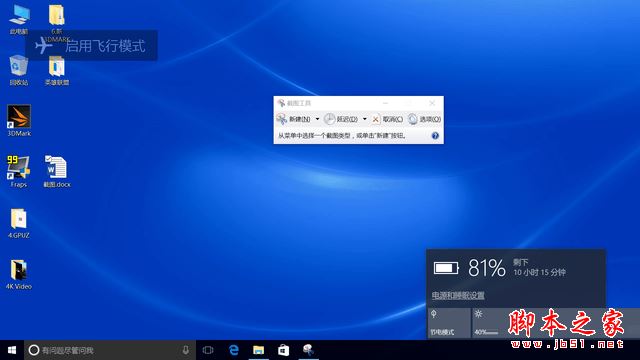
Task: Open File Explorer from the taskbar
Action: tap(258, 350)
